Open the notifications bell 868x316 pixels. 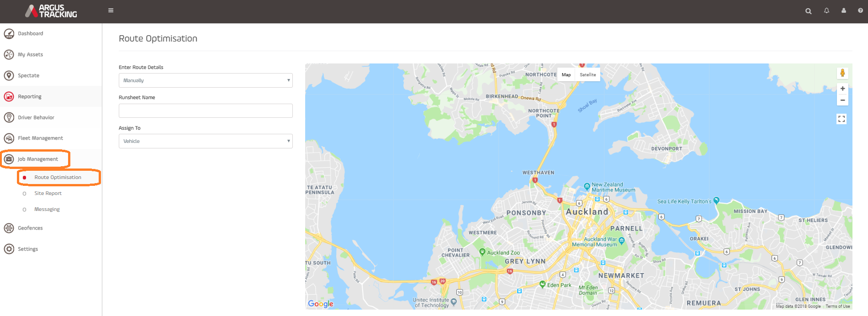tap(826, 11)
